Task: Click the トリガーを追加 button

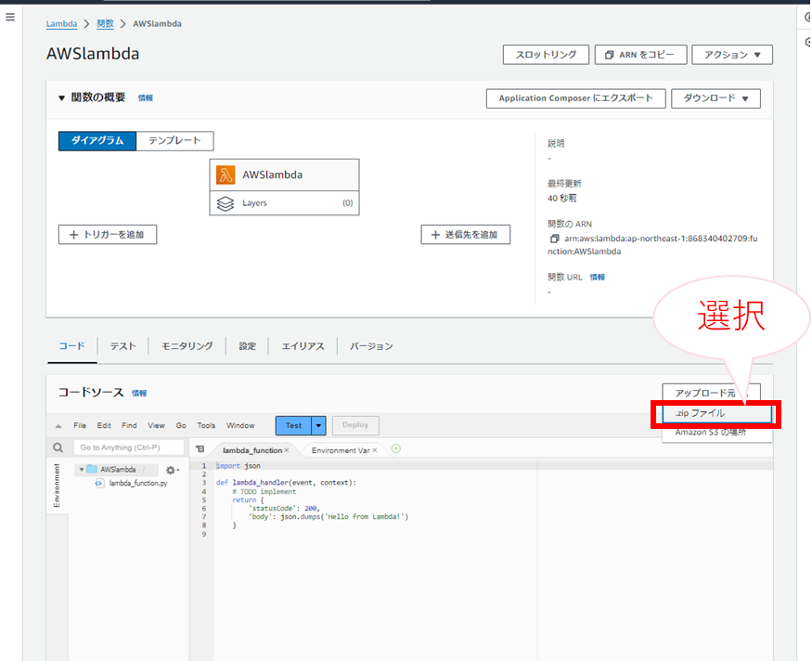Action: coord(108,235)
